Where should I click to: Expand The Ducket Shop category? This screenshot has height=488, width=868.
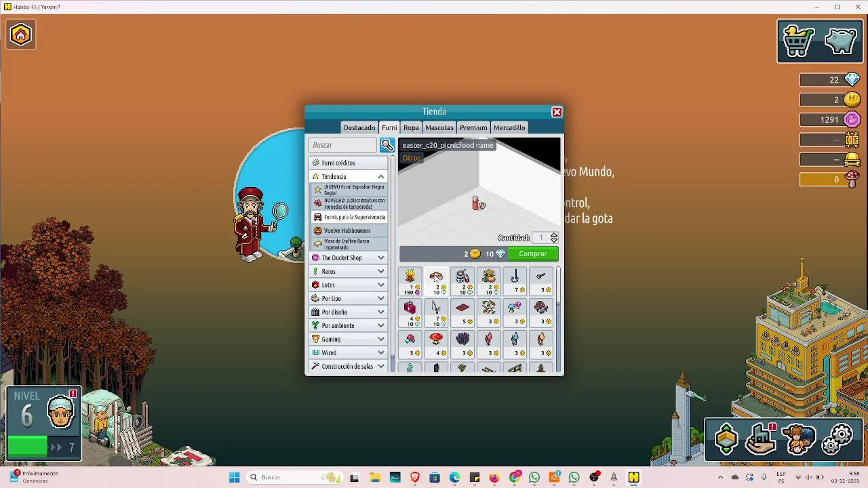(349, 258)
